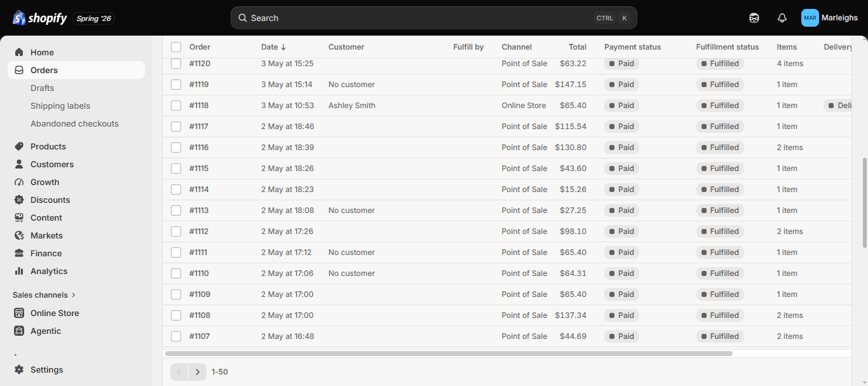Click the 1-50 pagination label
This screenshot has width=868, height=386.
[220, 372]
